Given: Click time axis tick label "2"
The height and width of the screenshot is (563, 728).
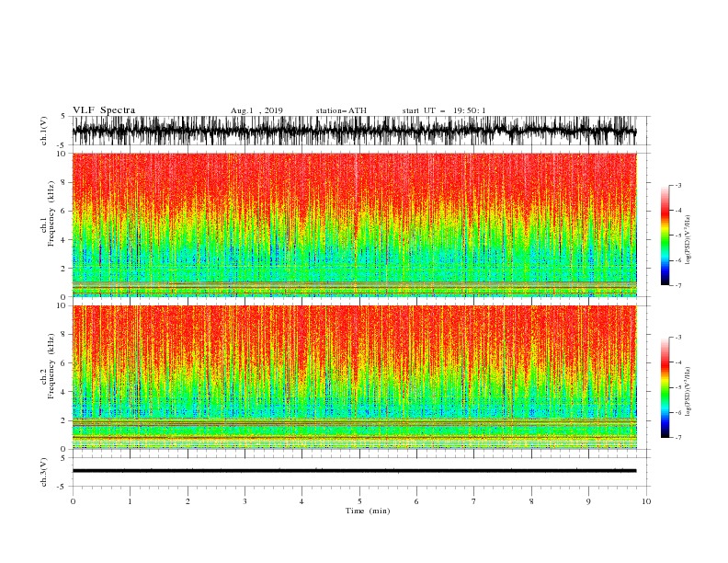Looking at the screenshot, I should pyautogui.click(x=188, y=501).
